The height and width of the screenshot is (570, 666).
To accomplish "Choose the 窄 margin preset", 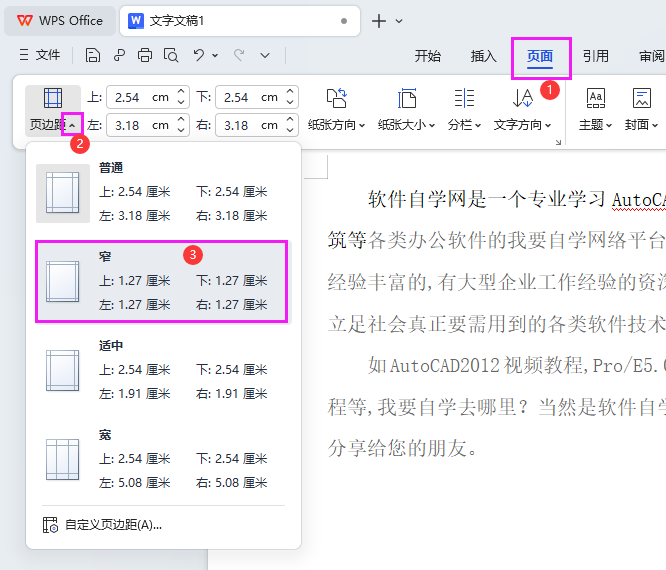I will point(161,281).
